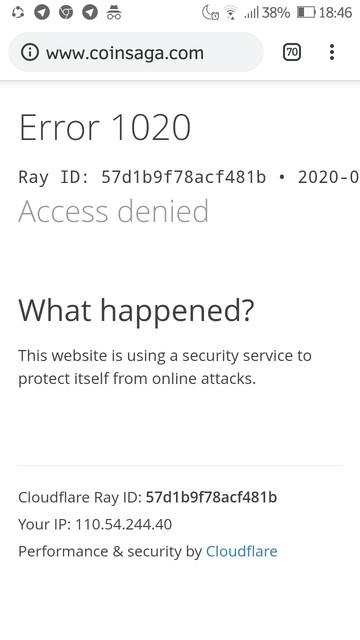Tap the What happened? heading
This screenshot has height=640, width=360.
coord(136,311)
